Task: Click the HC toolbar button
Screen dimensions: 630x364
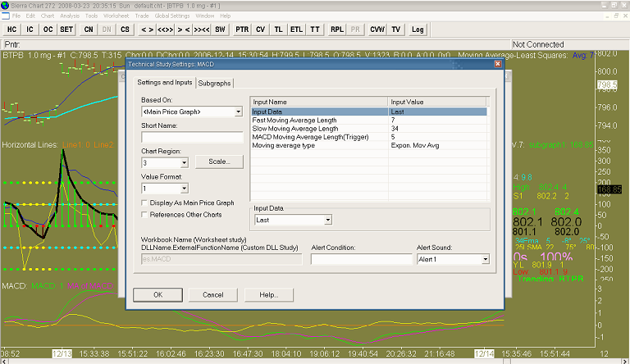Action: point(13,30)
